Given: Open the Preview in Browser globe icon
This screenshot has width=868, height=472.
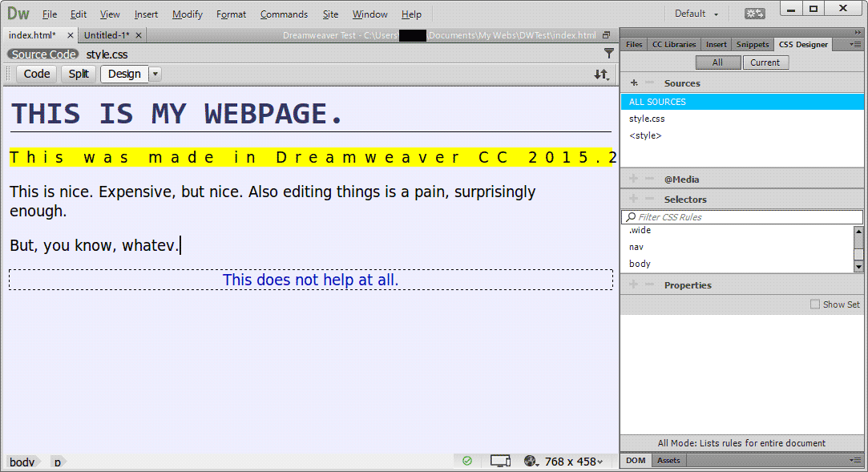Looking at the screenshot, I should pos(531,461).
